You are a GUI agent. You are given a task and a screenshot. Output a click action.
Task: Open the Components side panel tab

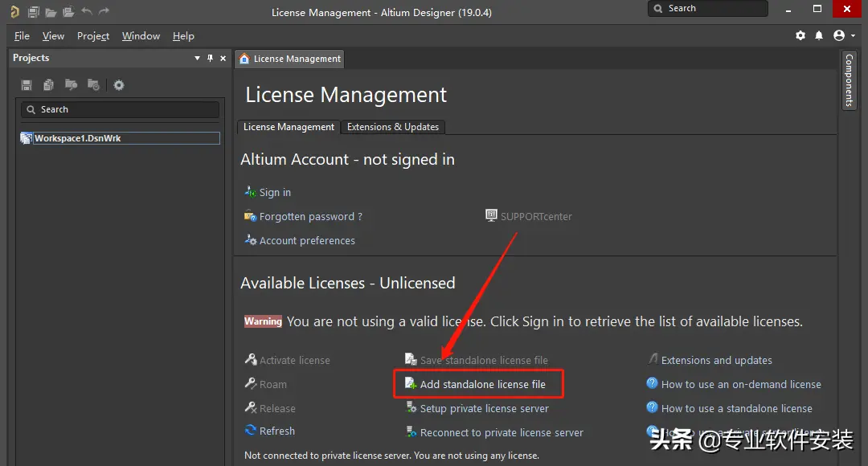850,80
